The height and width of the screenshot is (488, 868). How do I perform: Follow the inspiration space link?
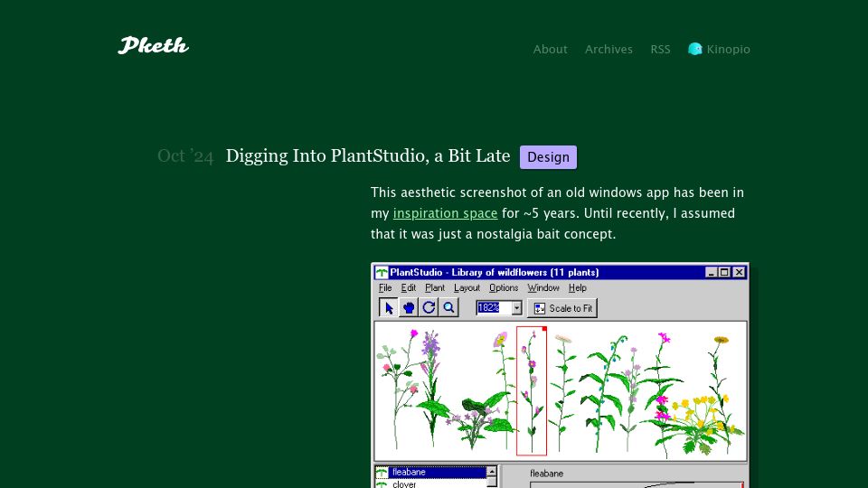coord(445,213)
